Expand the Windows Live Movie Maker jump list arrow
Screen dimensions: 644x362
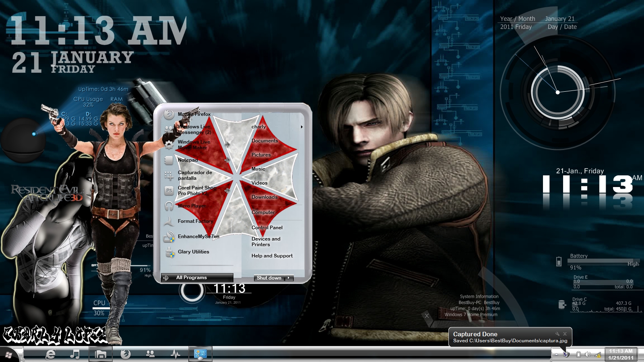coord(227,144)
